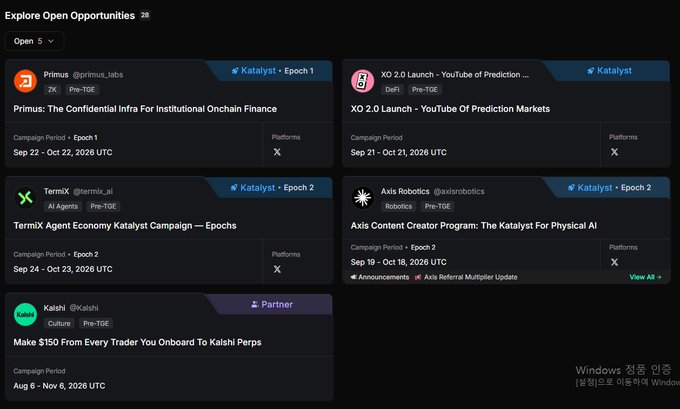This screenshot has width=680, height=409.
Task: Click the Katalyst rocket icon on Axis card
Action: (x=571, y=188)
